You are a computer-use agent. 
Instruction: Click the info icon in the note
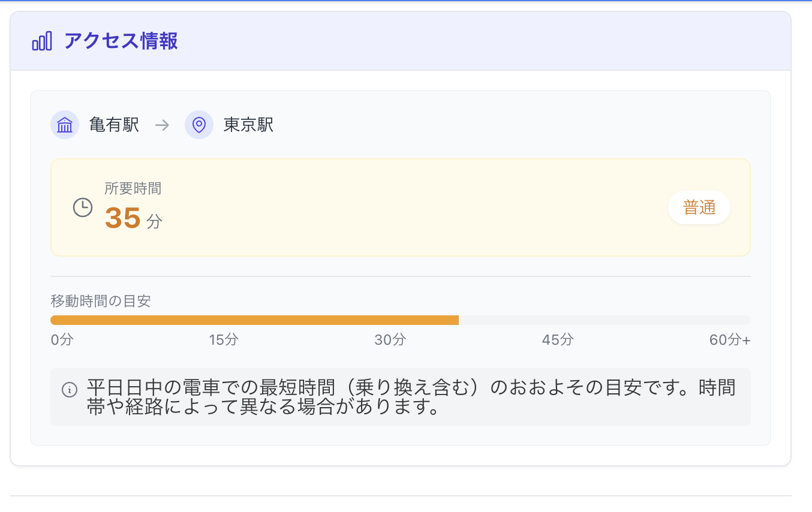[x=70, y=390]
